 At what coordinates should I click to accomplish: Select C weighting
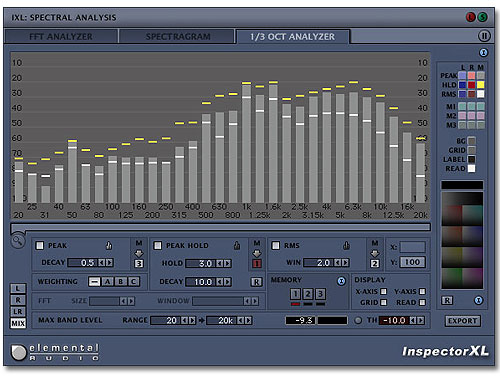[133, 282]
